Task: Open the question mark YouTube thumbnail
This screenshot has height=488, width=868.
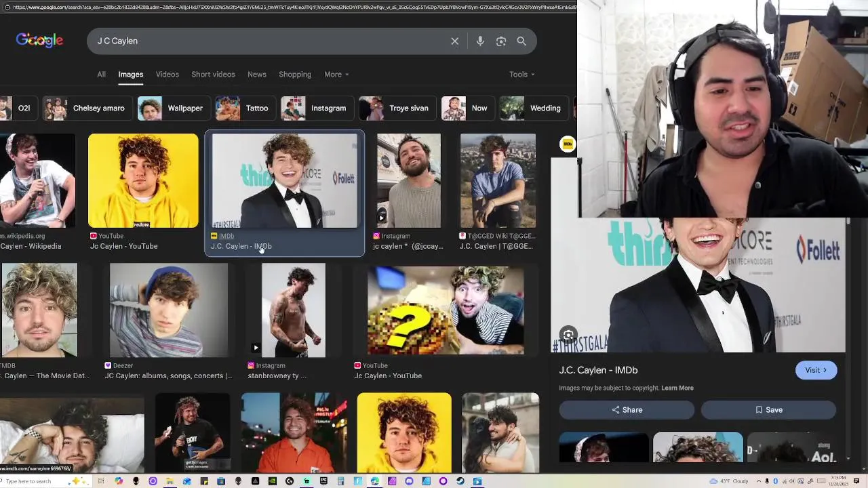Action: pyautogui.click(x=446, y=310)
